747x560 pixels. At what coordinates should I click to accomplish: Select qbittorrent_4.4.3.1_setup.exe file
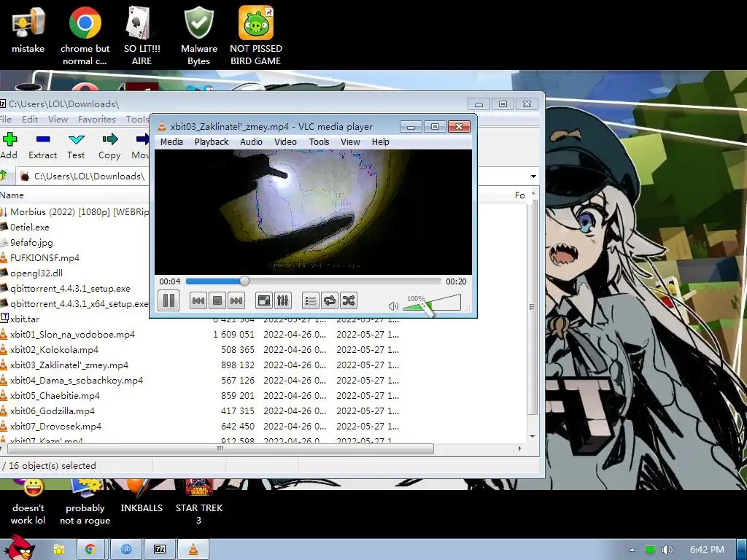[70, 288]
